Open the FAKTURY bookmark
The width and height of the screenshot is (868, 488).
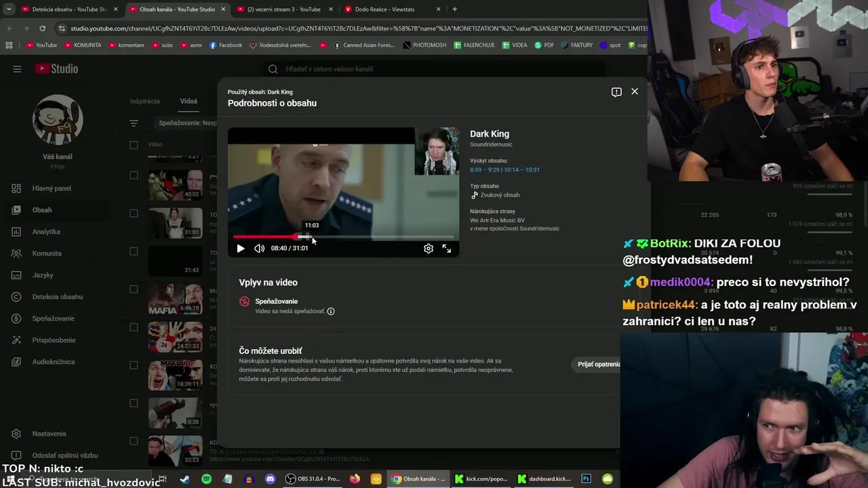576,45
